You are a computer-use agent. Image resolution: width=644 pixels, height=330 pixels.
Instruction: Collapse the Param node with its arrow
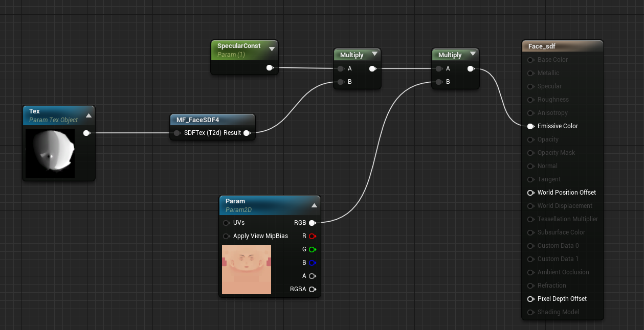coord(314,205)
